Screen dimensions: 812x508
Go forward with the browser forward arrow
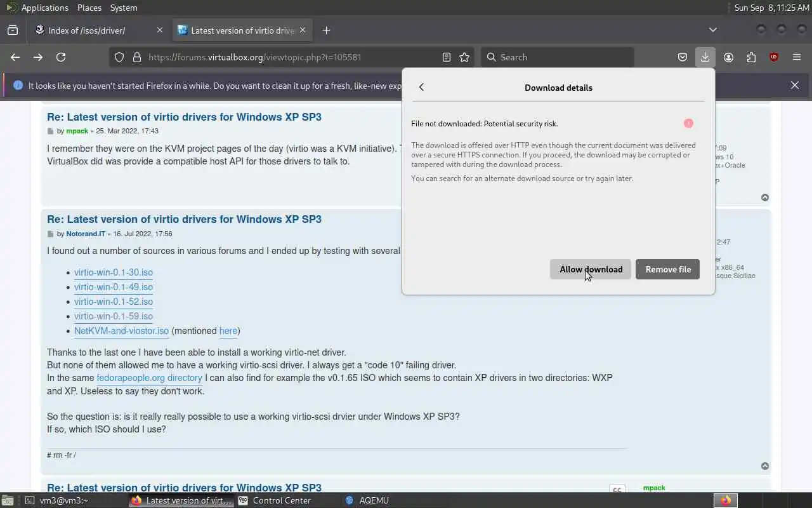38,57
